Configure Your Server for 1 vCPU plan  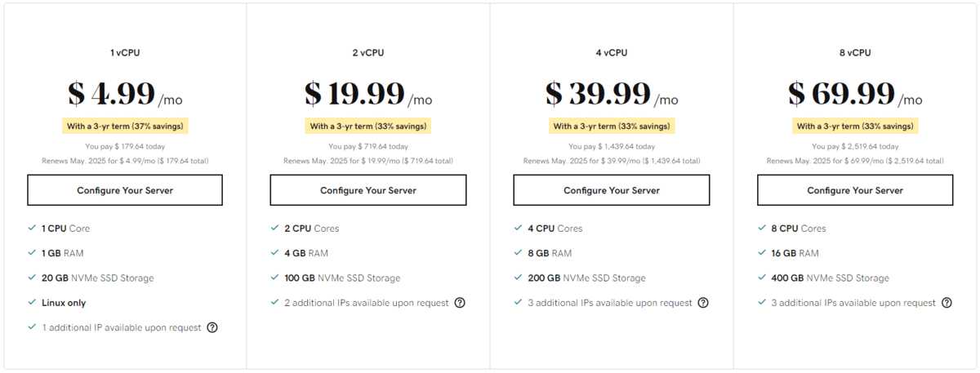125,190
